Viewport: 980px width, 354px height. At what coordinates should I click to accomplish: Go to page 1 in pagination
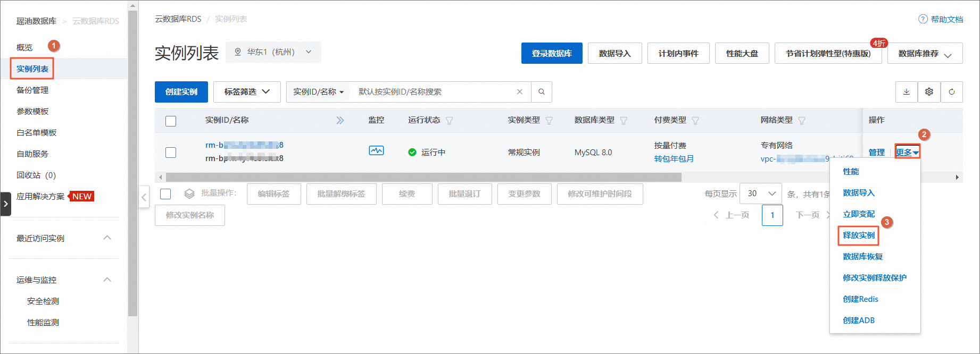coord(772,215)
